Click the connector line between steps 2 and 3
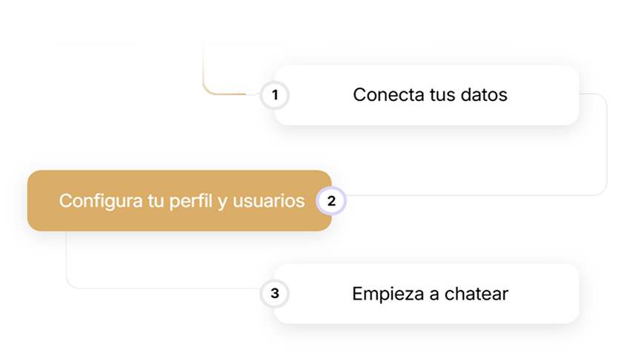The image size is (644, 359). point(67,260)
